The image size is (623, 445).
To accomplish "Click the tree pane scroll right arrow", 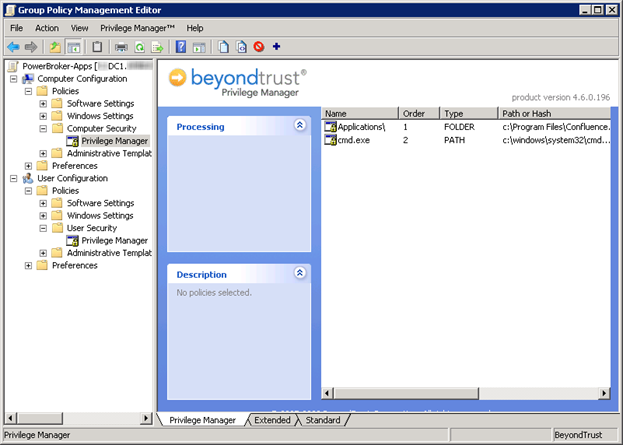I will 146,418.
